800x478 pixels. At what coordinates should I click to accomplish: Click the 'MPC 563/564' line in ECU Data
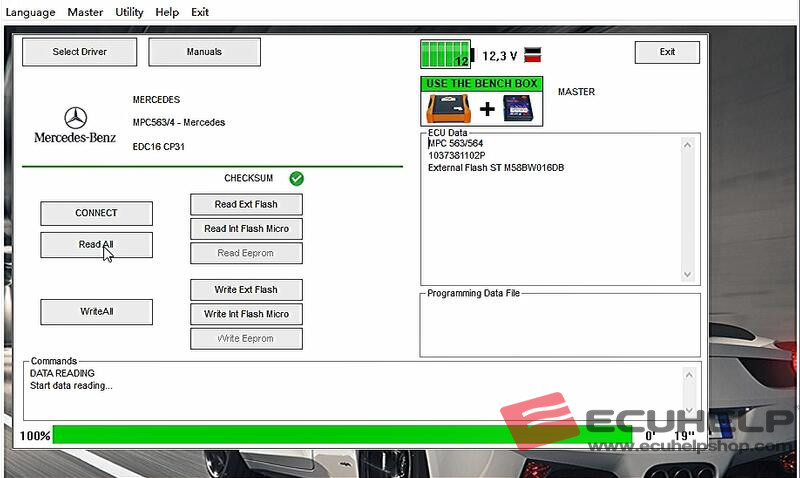pos(456,143)
